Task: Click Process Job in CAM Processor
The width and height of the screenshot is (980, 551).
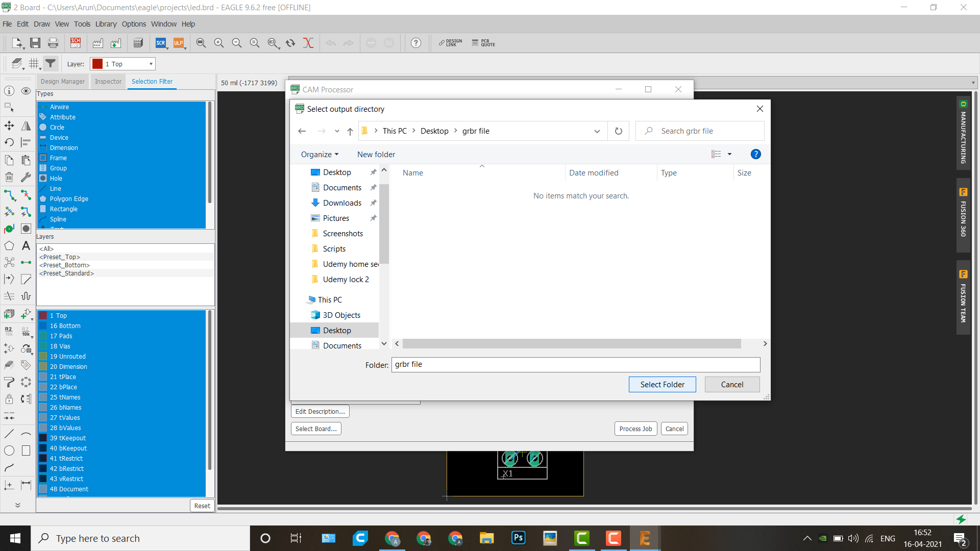Action: tap(635, 429)
